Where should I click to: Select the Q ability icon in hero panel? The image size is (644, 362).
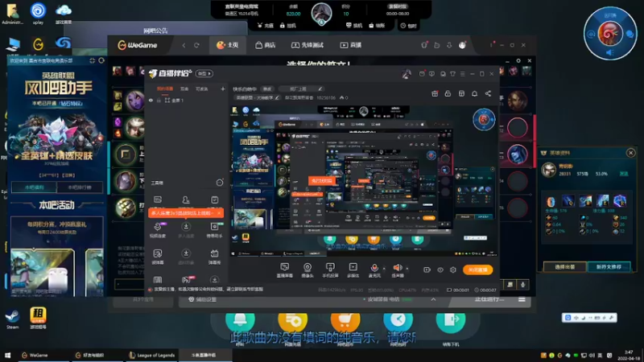(568, 201)
